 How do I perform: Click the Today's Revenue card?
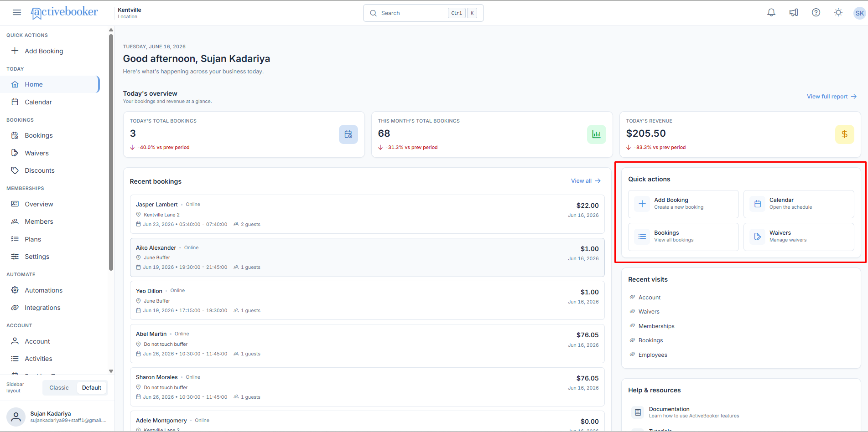click(x=740, y=134)
